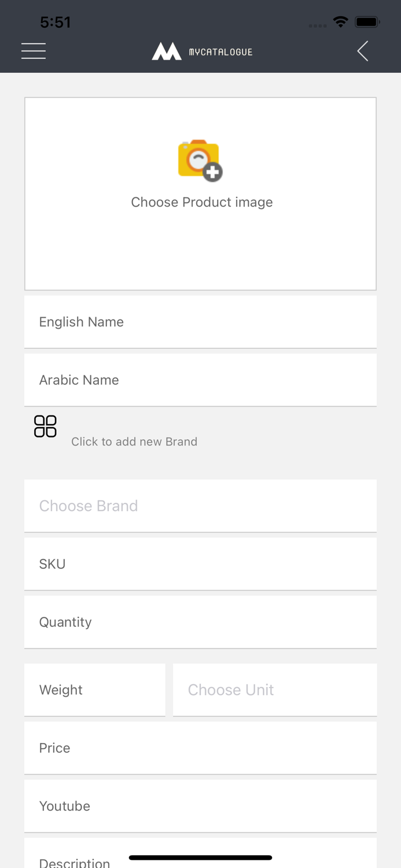Open the Choose Brand selector

click(200, 505)
